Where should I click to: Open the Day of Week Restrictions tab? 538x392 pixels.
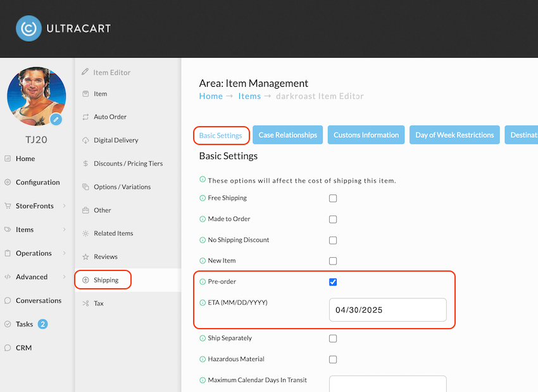pyautogui.click(x=454, y=135)
